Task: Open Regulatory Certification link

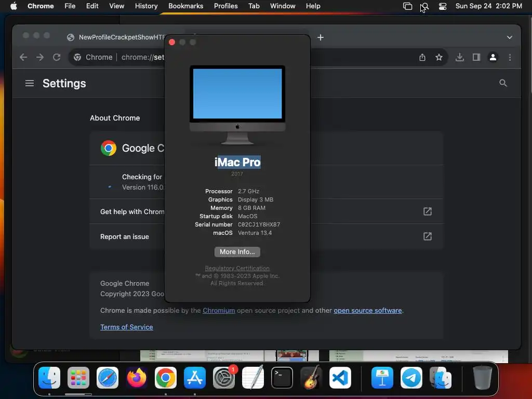Action: coord(237,268)
